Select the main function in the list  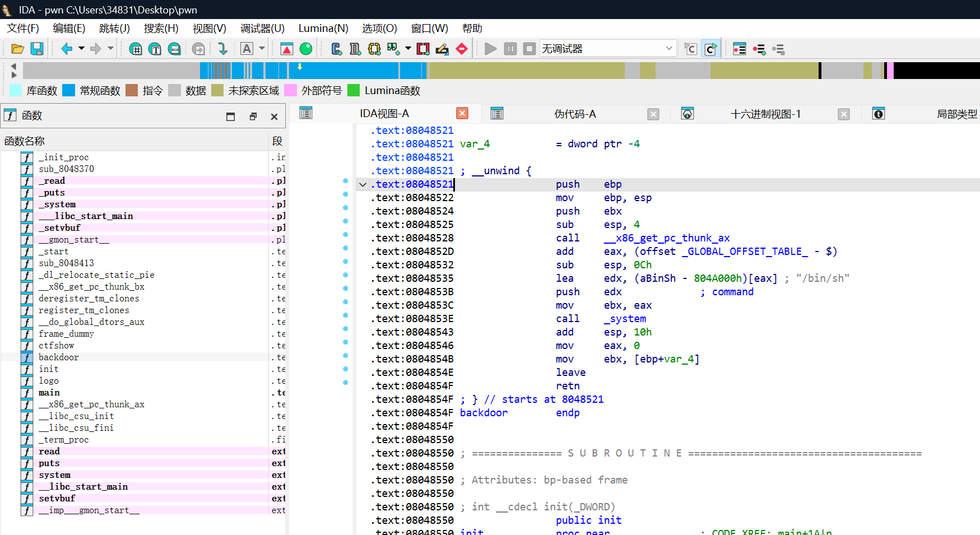[x=49, y=393]
